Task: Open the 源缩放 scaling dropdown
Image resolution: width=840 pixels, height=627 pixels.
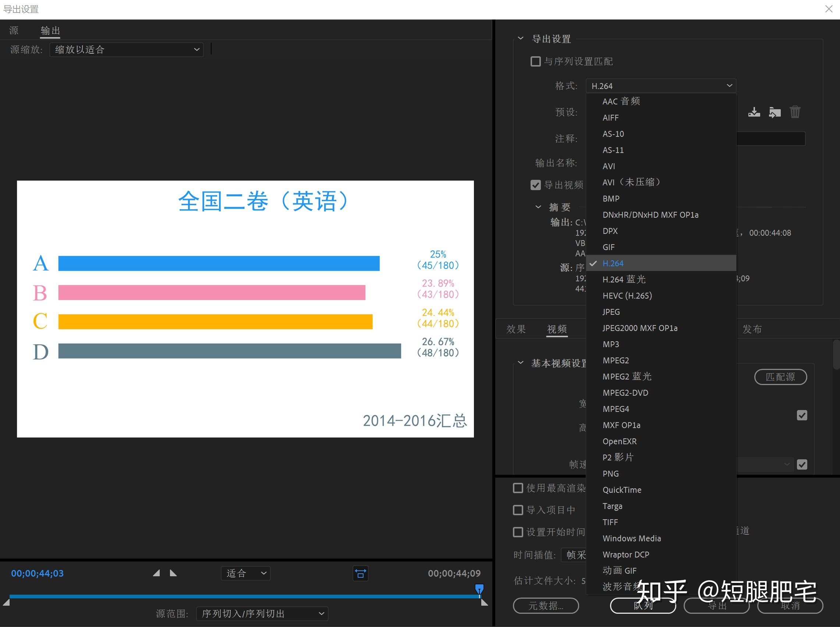Action: 127,49
